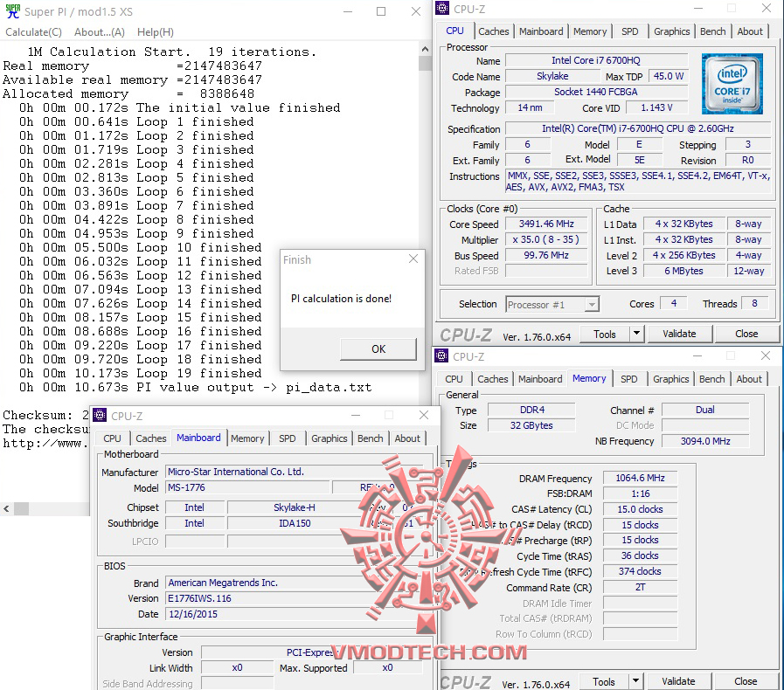Click Tools button in Memory CPU-Z window
Screen dimensions: 784x690
click(x=603, y=681)
